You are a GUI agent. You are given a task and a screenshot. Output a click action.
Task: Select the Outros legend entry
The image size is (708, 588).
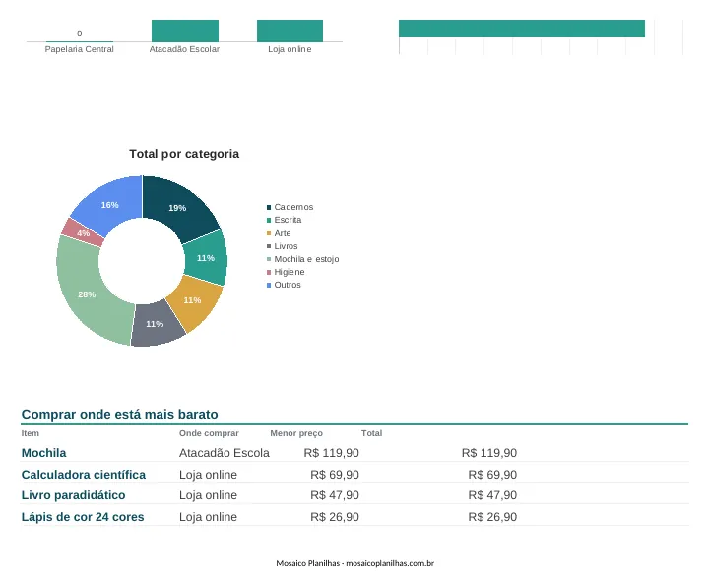tap(284, 285)
